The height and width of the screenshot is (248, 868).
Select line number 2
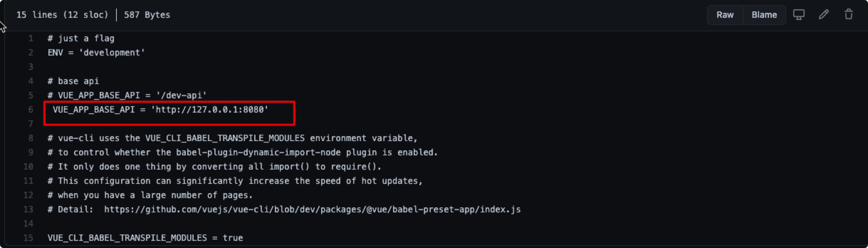click(31, 53)
